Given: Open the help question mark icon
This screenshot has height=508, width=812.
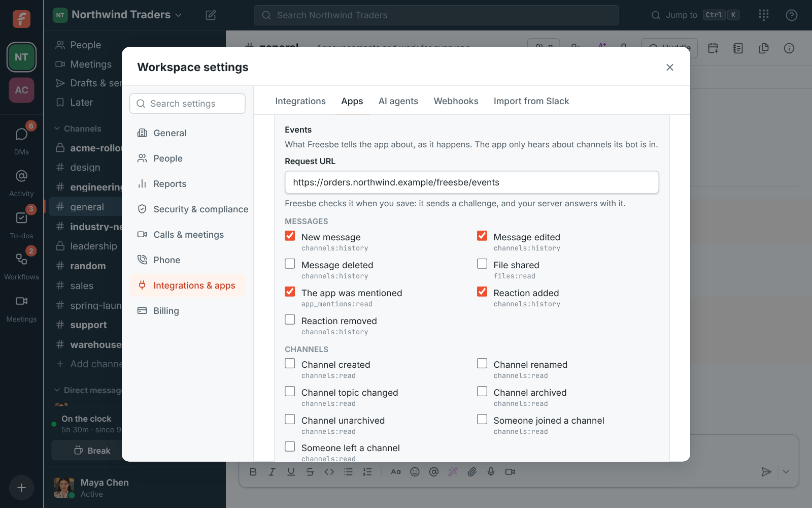Looking at the screenshot, I should [x=792, y=15].
